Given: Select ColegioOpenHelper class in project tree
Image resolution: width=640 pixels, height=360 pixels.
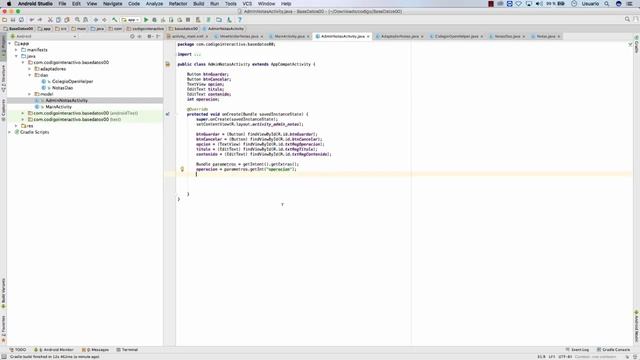Looking at the screenshot, I should 72,82.
